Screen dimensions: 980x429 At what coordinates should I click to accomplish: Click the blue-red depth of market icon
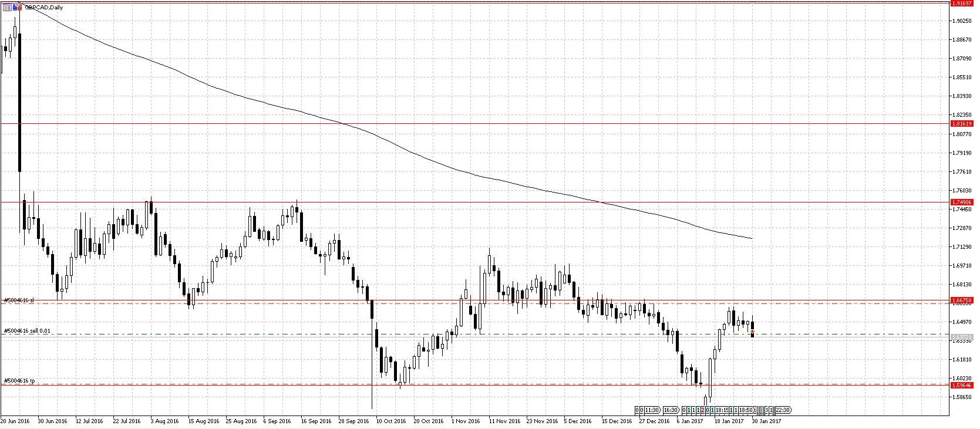17,8
